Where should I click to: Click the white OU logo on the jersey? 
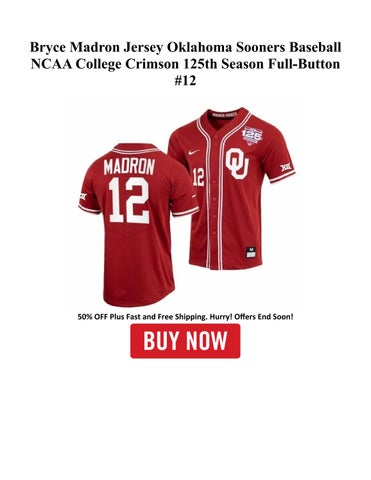pyautogui.click(x=237, y=164)
